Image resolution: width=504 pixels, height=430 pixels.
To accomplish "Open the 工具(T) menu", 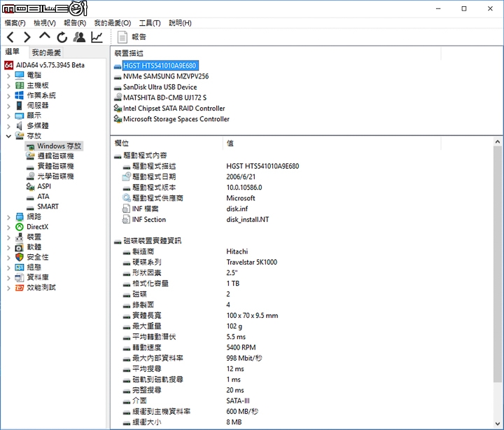I will click(150, 23).
